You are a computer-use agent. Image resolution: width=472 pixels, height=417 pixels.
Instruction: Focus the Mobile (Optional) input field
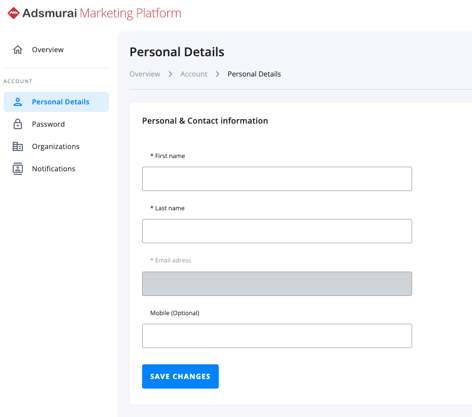click(277, 336)
